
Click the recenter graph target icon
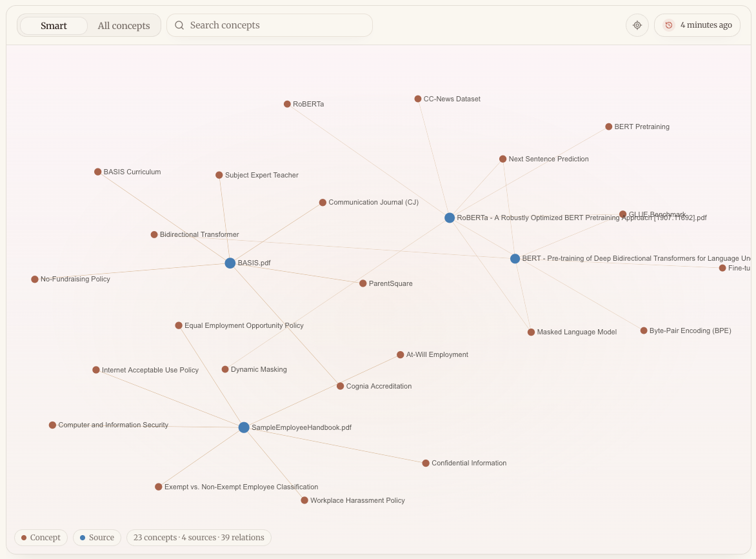637,25
